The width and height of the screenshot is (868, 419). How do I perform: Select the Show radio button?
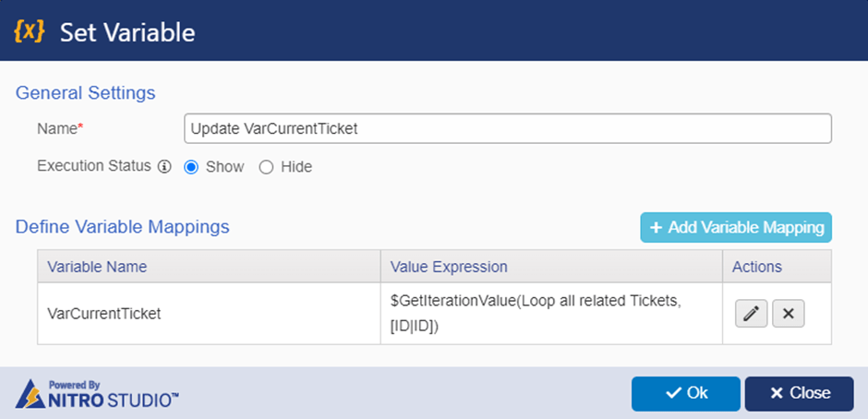[x=191, y=167]
